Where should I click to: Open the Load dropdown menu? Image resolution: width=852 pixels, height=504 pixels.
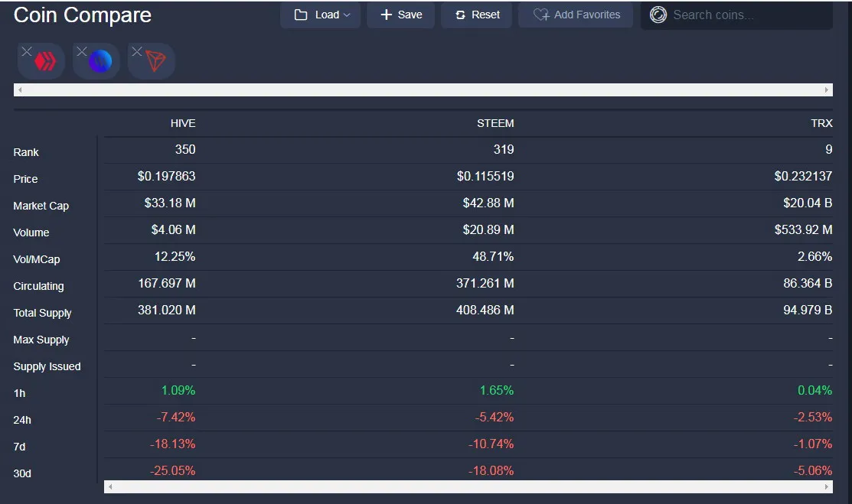click(x=321, y=15)
